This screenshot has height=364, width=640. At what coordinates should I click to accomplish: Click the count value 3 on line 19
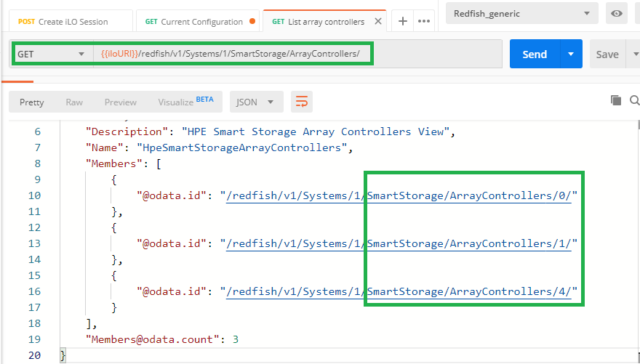236,339
